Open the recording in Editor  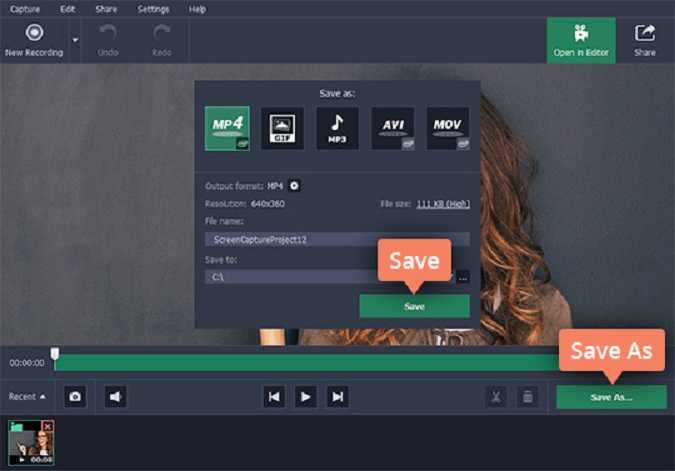tap(581, 40)
